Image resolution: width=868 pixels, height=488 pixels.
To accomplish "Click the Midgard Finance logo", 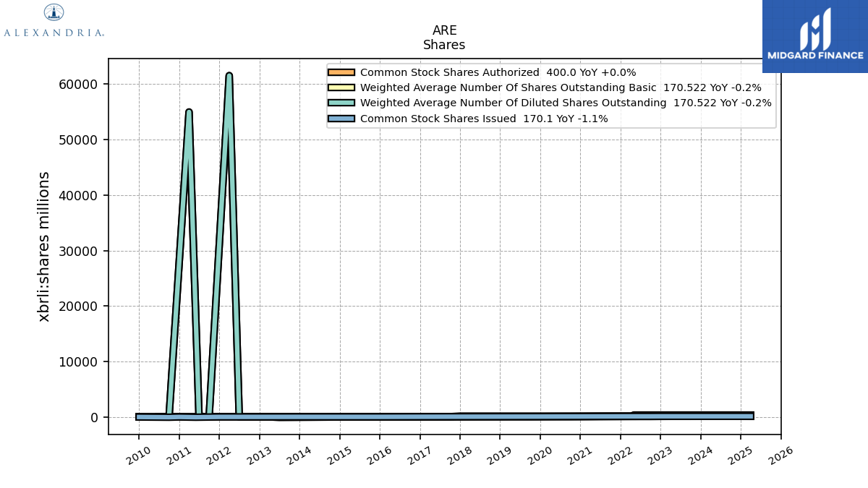I will [x=815, y=36].
